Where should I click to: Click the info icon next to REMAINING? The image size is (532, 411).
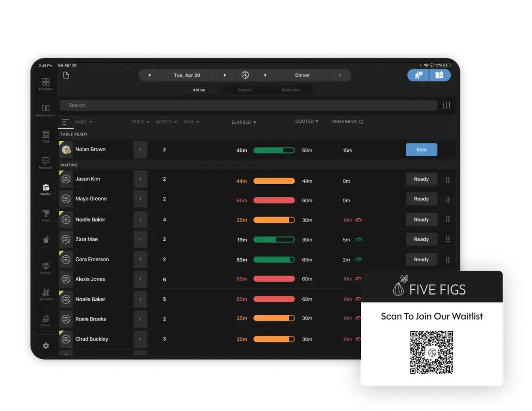(361, 122)
